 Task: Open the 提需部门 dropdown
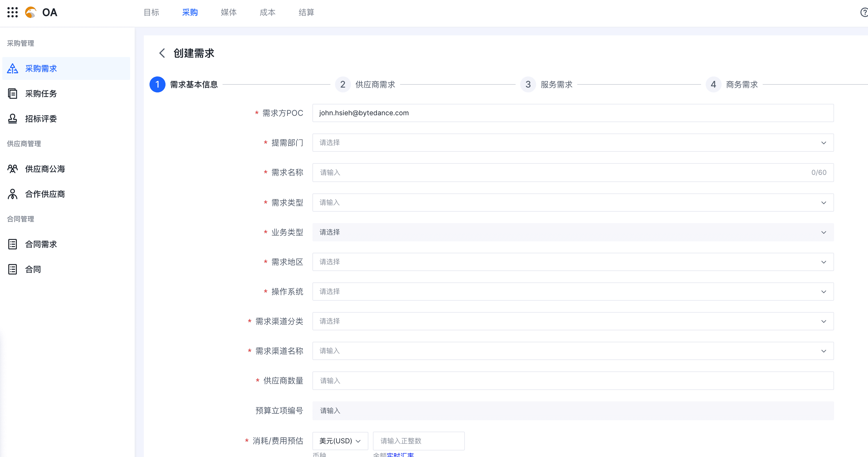coord(824,143)
